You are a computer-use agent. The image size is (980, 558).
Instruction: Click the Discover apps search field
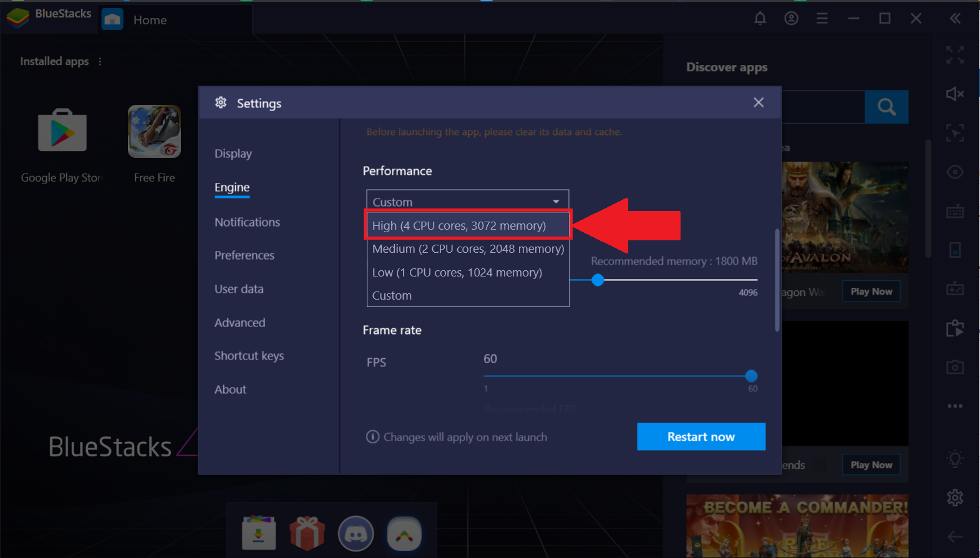(x=823, y=107)
